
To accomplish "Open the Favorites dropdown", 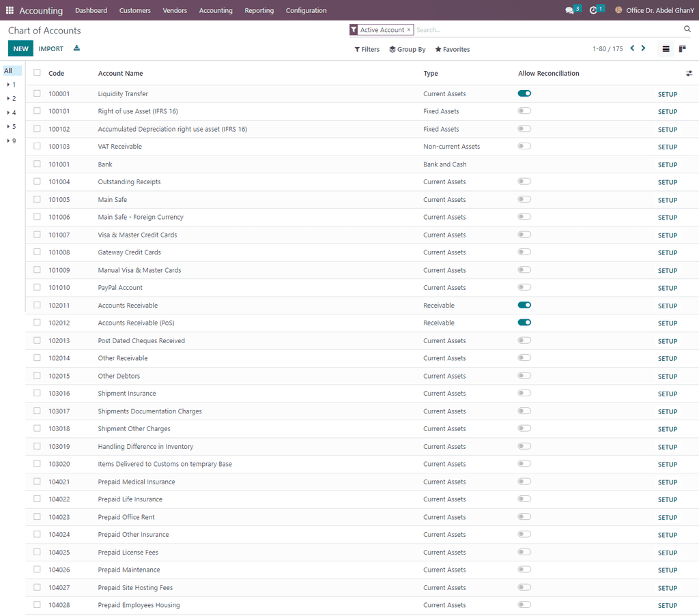I will [x=453, y=49].
